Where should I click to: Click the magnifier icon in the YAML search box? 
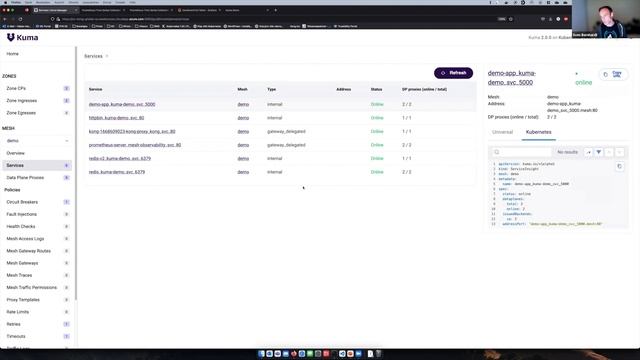[497, 152]
